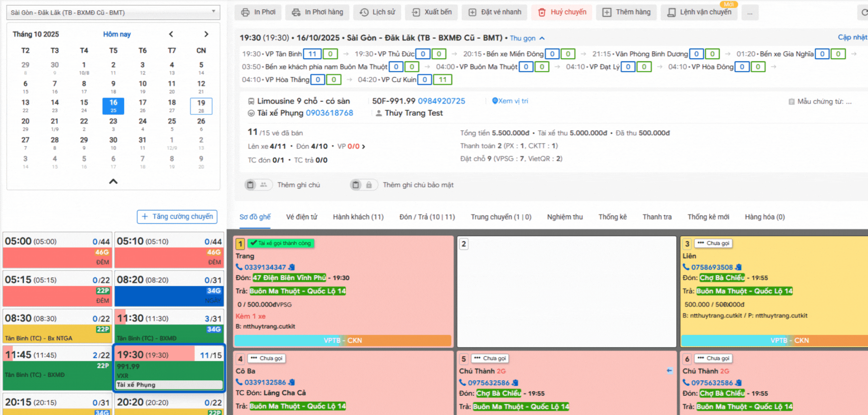The width and height of the screenshot is (868, 415).
Task: Switch to the Hành khách (11) tab
Action: coord(358,217)
